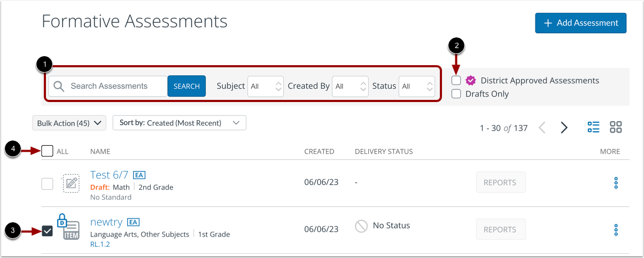644x258 pixels.
Task: Switch to list view layout
Action: tap(593, 127)
